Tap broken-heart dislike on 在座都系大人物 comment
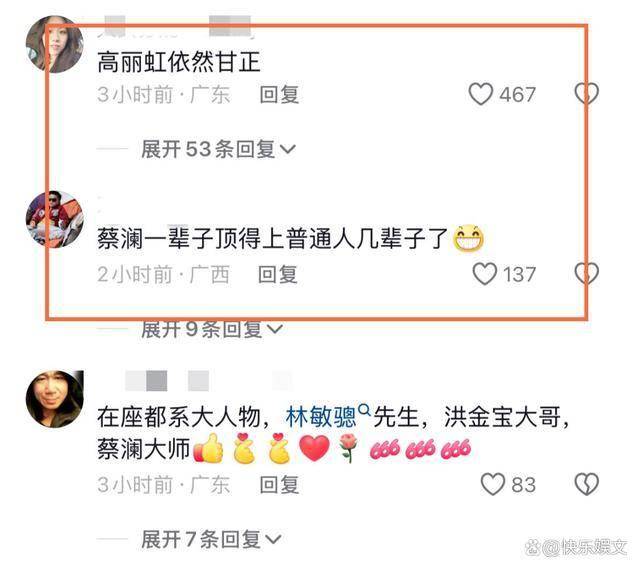The height and width of the screenshot is (570, 640). tap(587, 485)
